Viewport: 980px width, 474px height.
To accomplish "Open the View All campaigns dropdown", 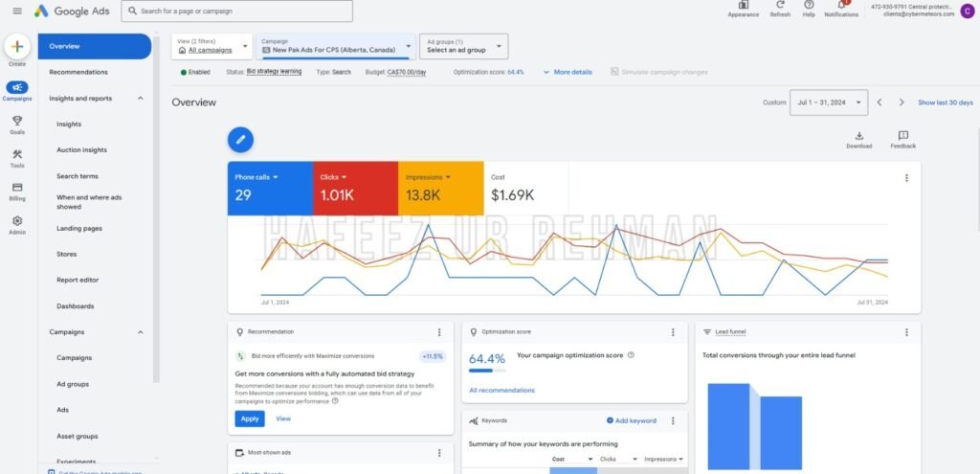I will (212, 46).
